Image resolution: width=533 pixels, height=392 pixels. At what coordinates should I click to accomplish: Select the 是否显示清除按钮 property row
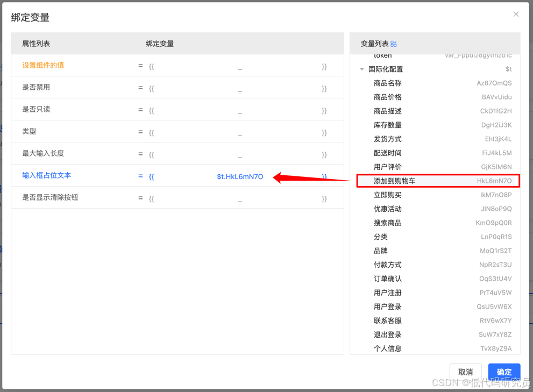[177, 197]
